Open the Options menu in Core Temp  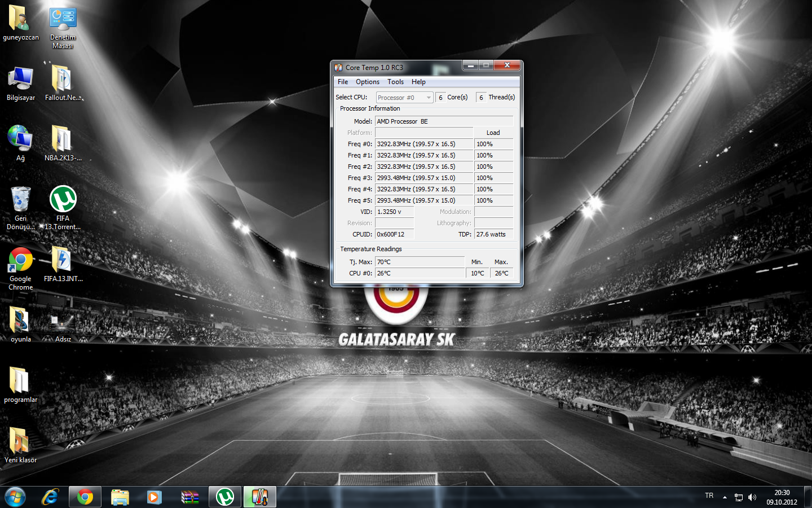(x=368, y=82)
